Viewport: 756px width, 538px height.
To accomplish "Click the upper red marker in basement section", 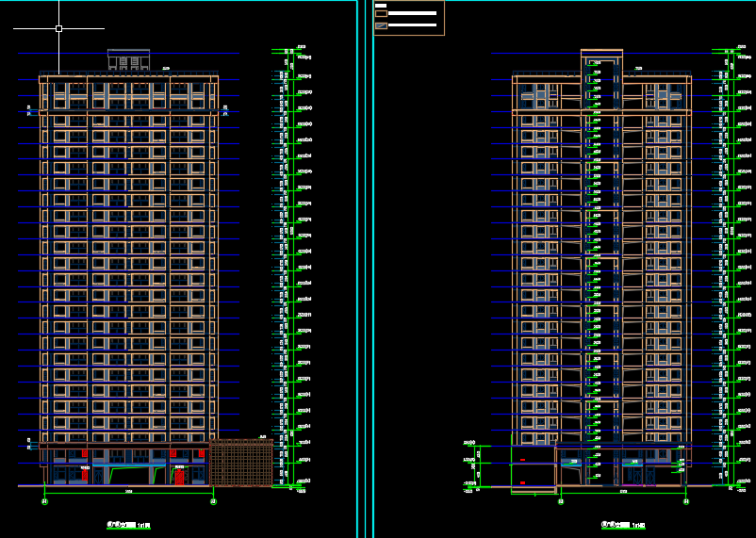I will click(x=522, y=462).
